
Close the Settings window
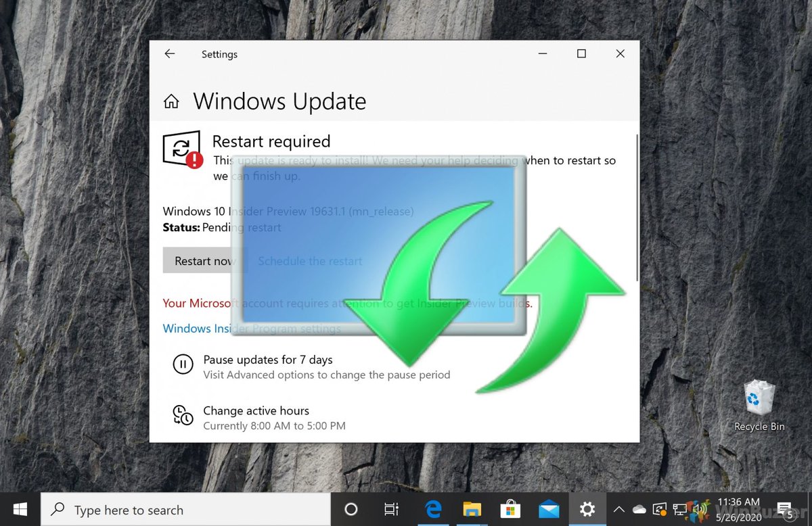click(620, 54)
